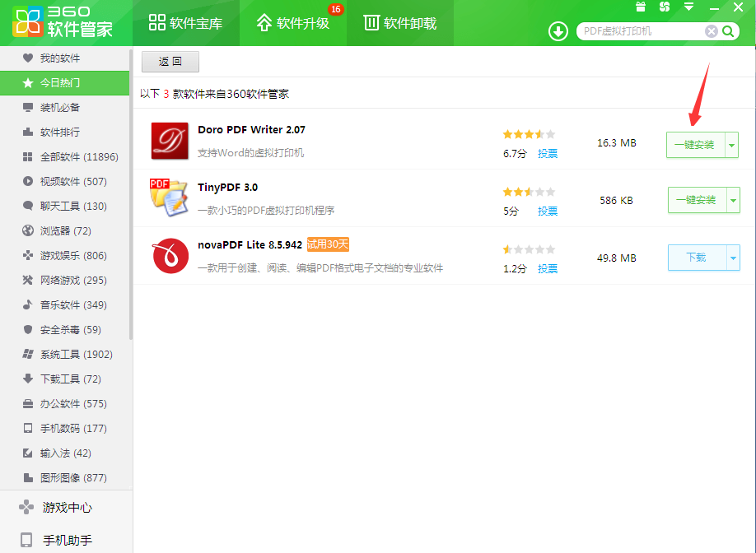Click the shield icon beside 安全杀毒
The height and width of the screenshot is (553, 756).
click(x=28, y=329)
